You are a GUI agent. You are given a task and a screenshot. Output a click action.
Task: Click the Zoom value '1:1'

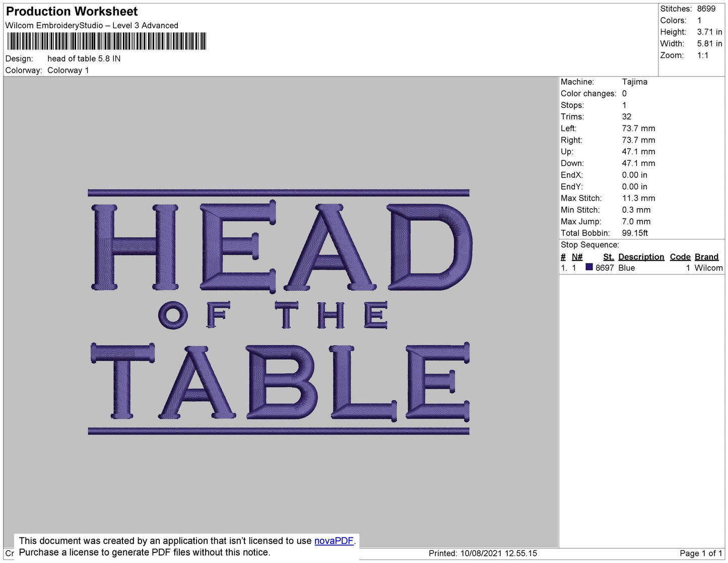tap(703, 55)
